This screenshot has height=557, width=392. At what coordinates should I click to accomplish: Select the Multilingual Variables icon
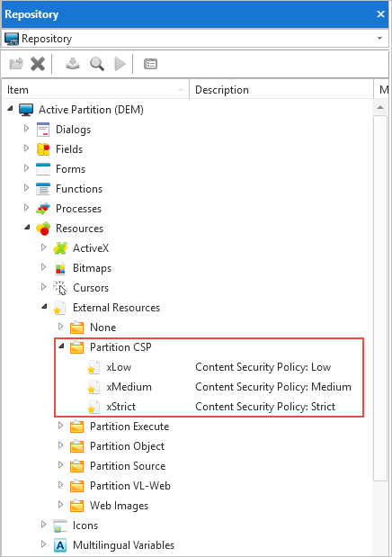click(x=60, y=545)
